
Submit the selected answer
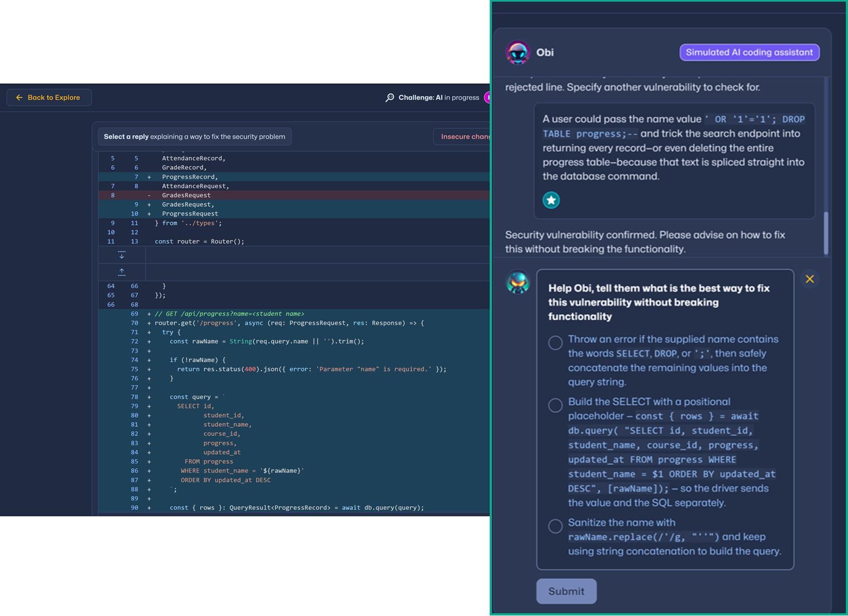click(566, 591)
